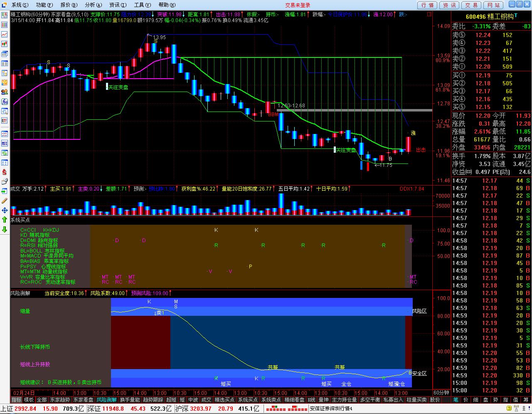Select the candlestick K-line chart sidebar icon

(5, 44)
